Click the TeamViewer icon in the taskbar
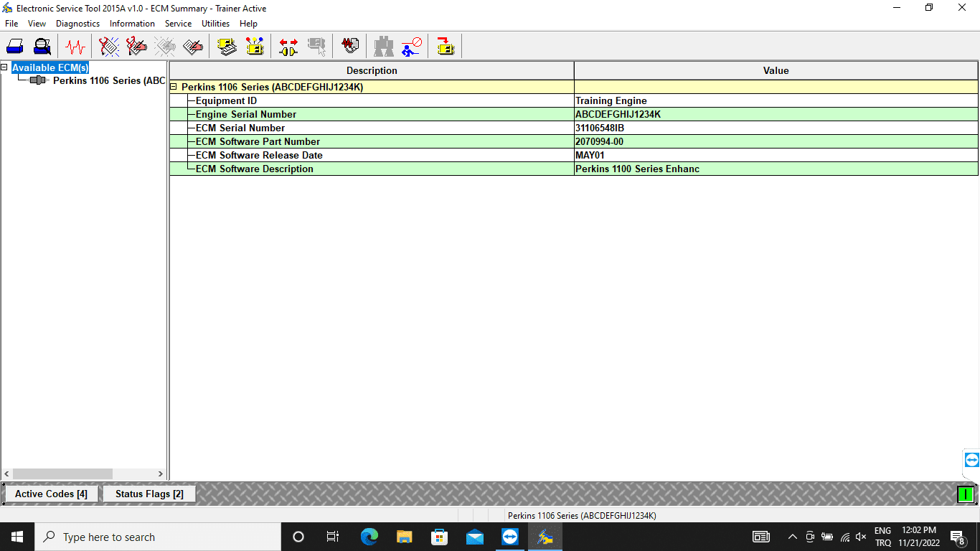 click(510, 537)
